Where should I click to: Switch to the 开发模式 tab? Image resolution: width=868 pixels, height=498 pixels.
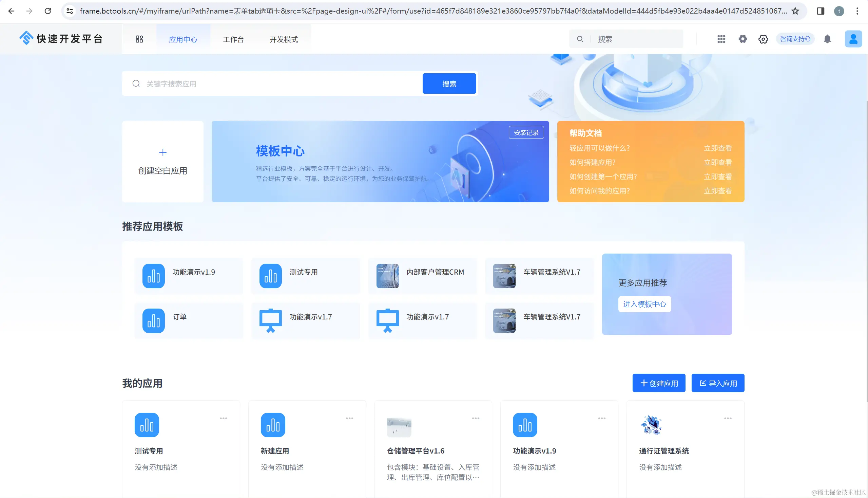pyautogui.click(x=284, y=39)
